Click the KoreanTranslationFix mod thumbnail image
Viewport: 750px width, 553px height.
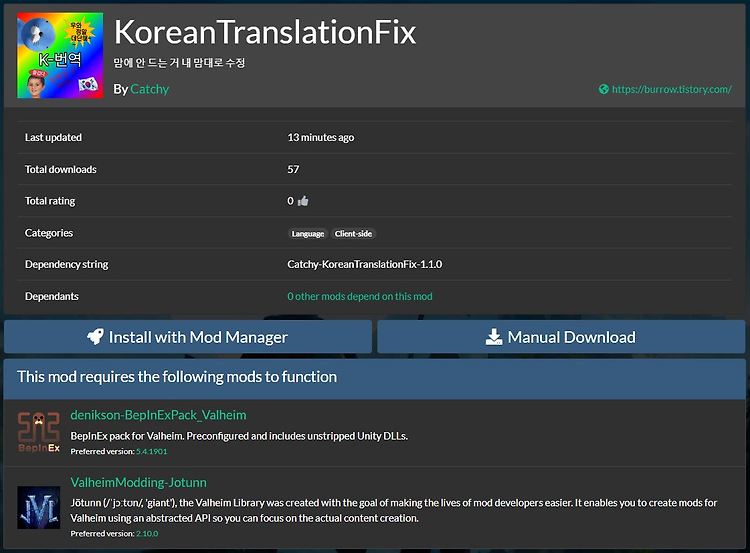tap(60, 55)
